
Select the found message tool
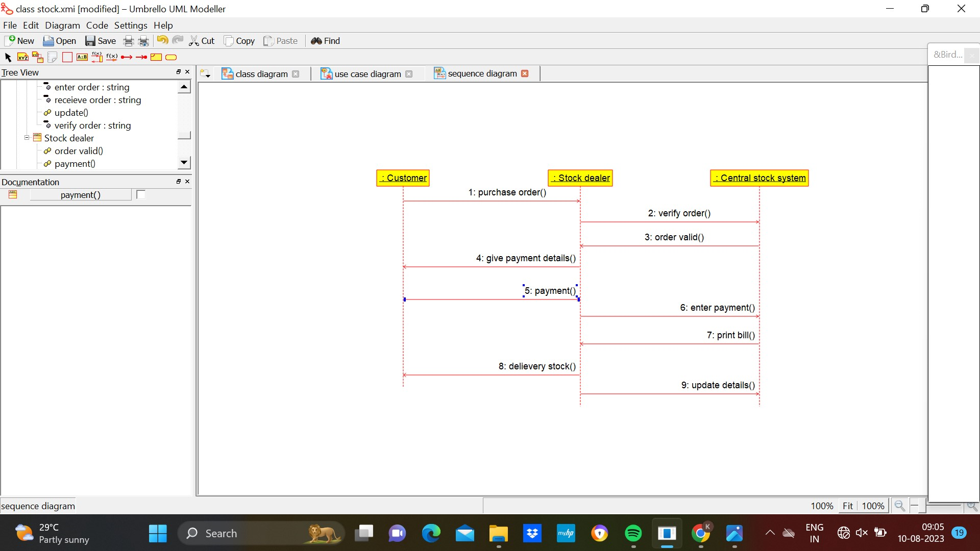(127, 57)
